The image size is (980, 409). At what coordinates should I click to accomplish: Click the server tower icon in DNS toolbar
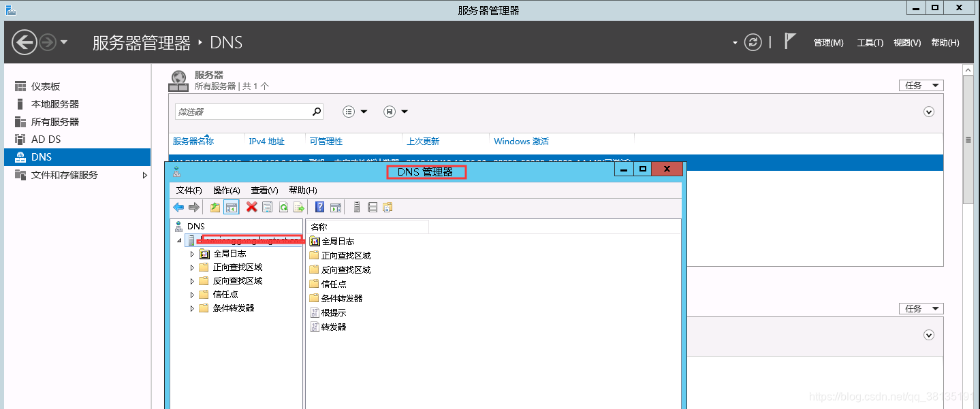pos(356,208)
